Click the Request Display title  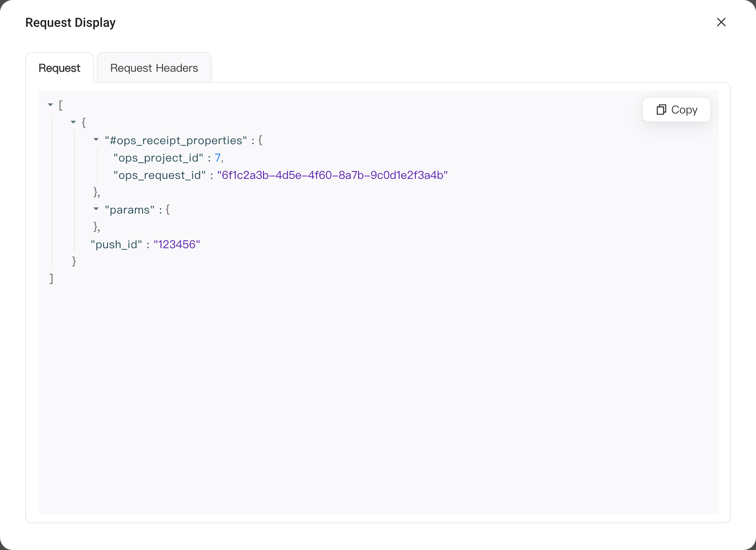[x=70, y=22]
